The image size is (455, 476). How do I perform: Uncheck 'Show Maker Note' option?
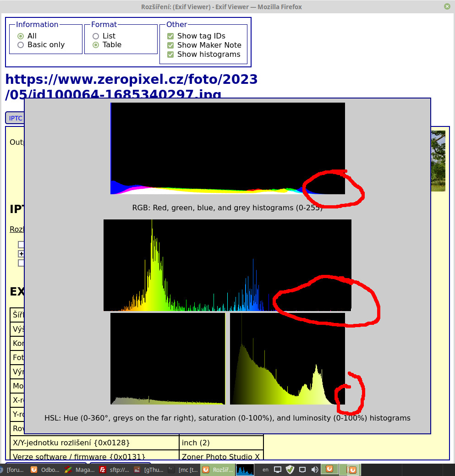pyautogui.click(x=170, y=45)
